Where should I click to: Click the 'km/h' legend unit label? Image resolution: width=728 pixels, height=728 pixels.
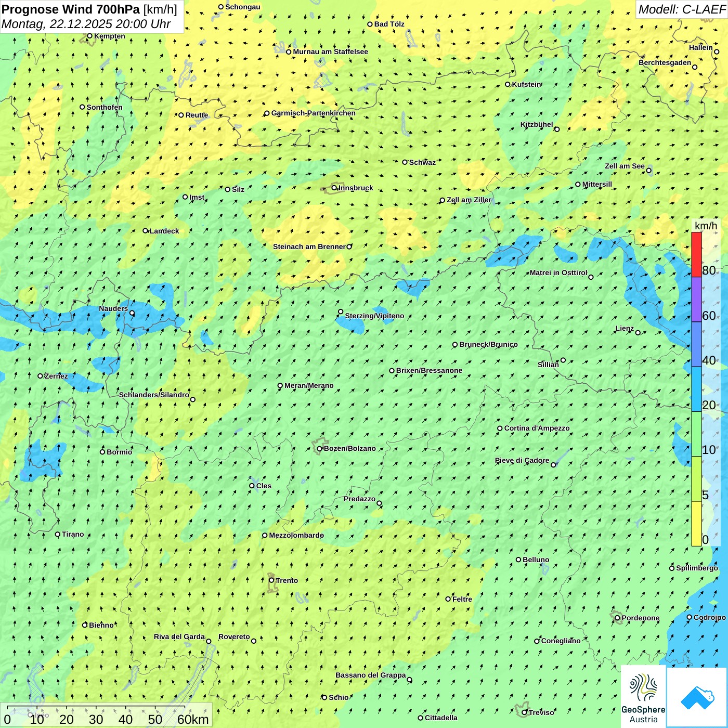tap(706, 226)
